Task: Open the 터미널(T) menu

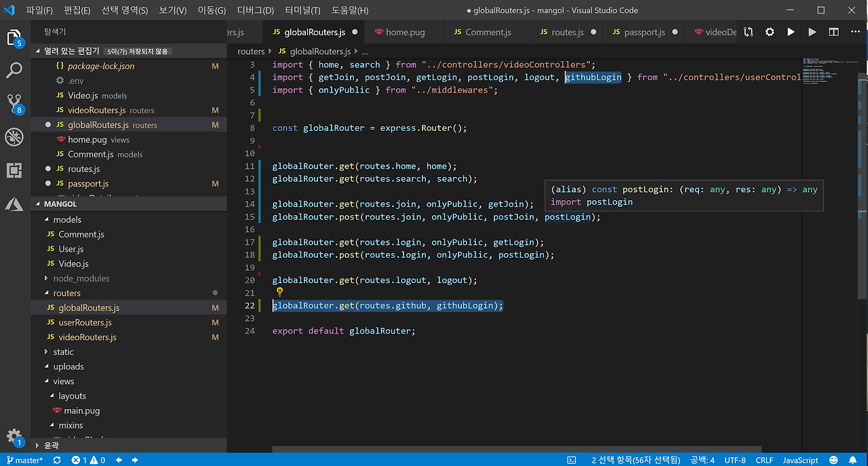Action: point(302,10)
